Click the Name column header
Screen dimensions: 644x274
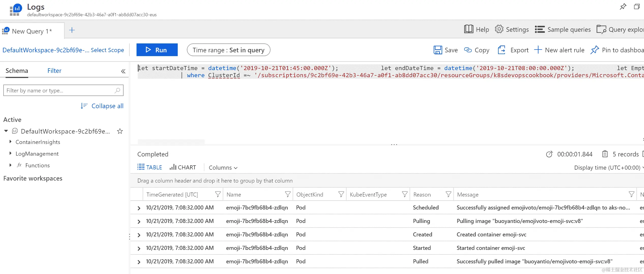pyautogui.click(x=234, y=195)
